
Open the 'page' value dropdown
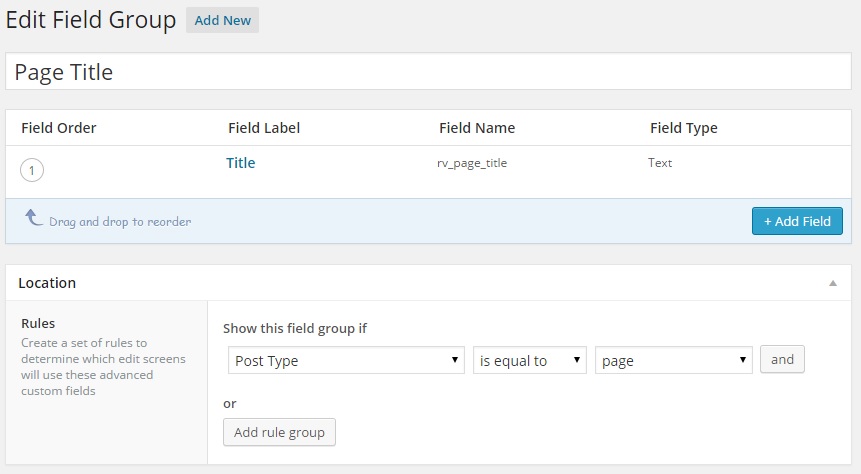[673, 360]
